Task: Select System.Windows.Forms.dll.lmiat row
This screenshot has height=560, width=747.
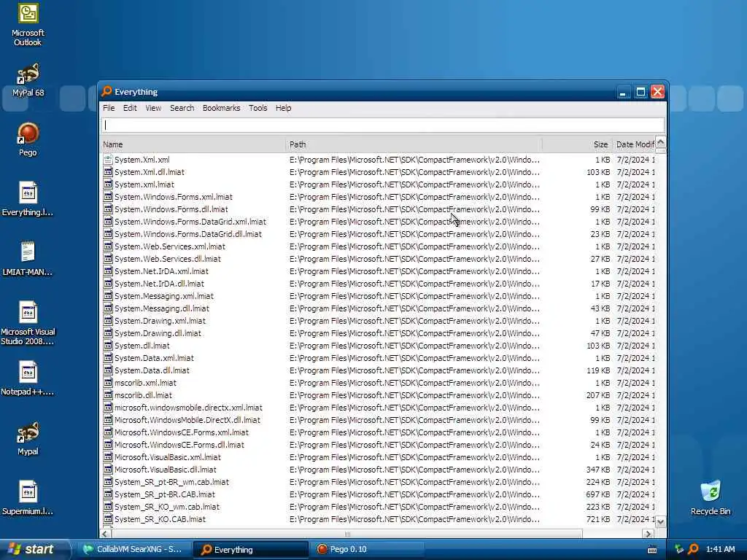Action: pyautogui.click(x=379, y=209)
